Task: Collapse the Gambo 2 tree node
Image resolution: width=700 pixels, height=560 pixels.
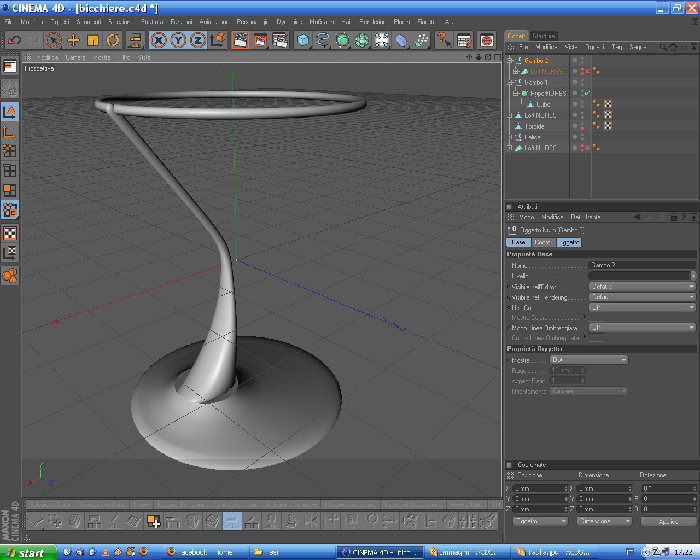Action: 510,60
